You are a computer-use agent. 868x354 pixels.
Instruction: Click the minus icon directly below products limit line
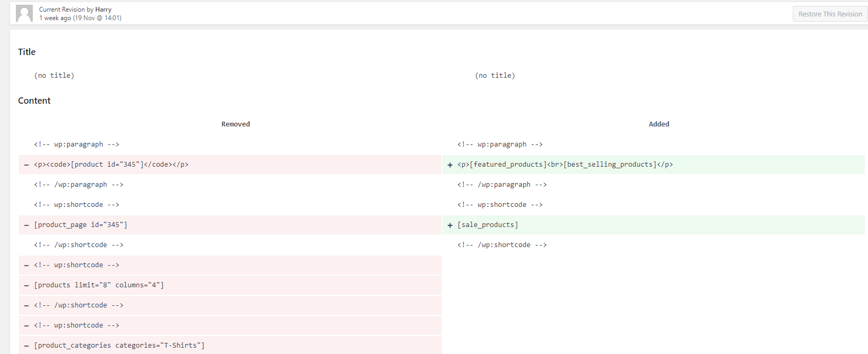(26, 306)
